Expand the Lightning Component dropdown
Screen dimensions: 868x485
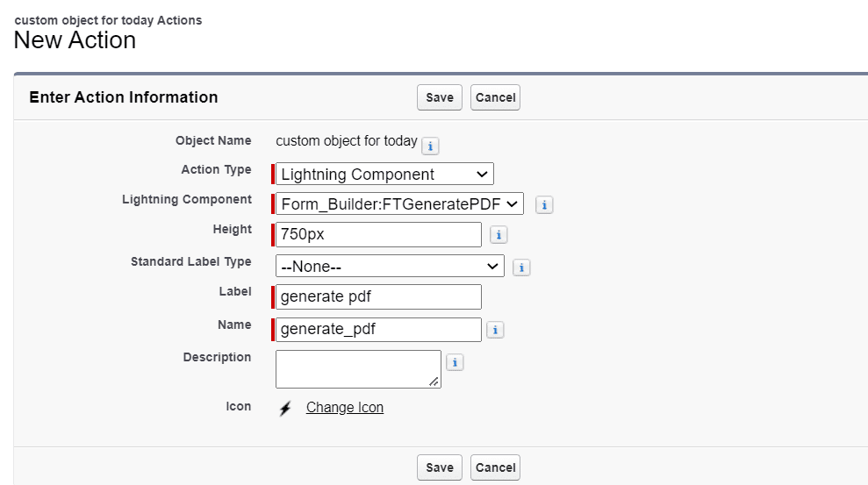point(399,204)
